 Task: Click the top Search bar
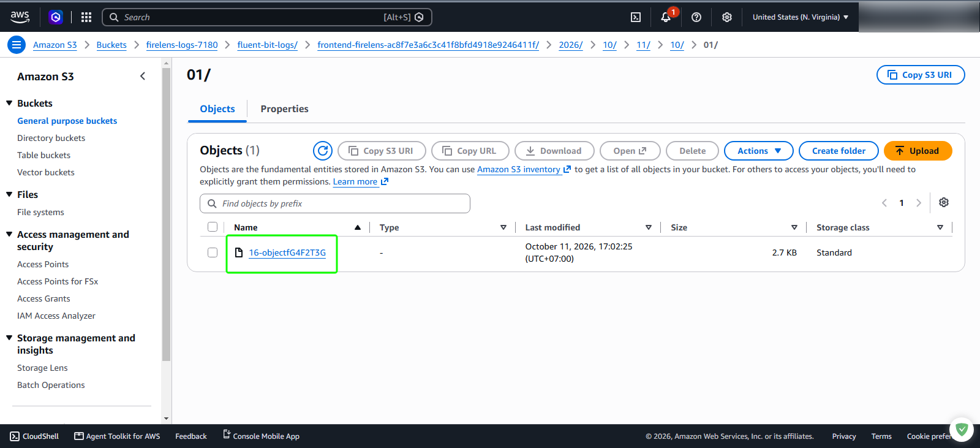pyautogui.click(x=267, y=17)
